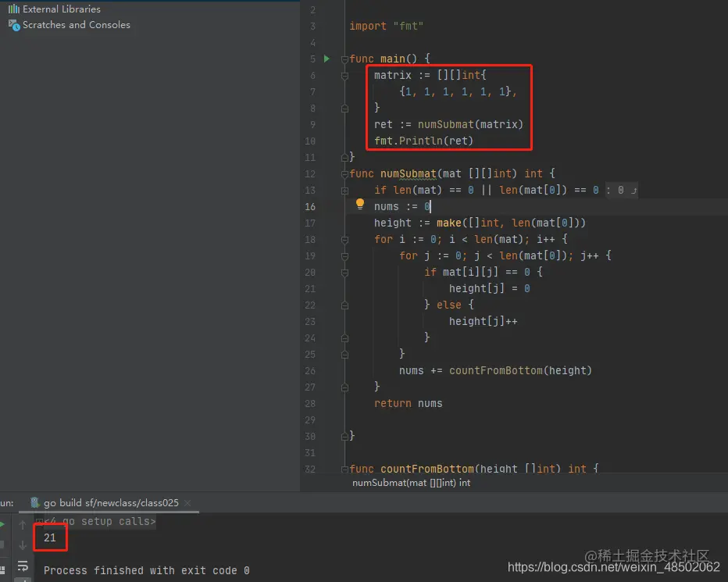728x582 pixels.
Task: Click 'nums += countFromBottom(height)' line
Action: point(495,370)
